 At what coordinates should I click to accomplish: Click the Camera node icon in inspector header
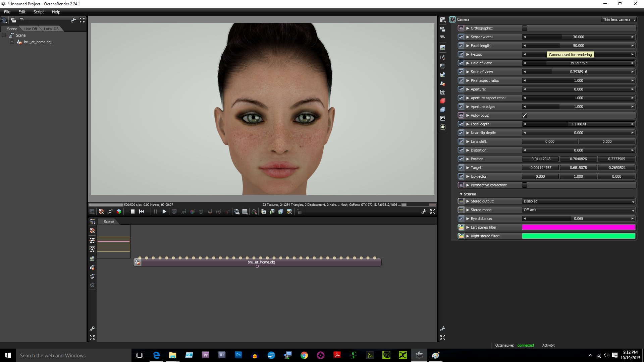click(x=452, y=19)
